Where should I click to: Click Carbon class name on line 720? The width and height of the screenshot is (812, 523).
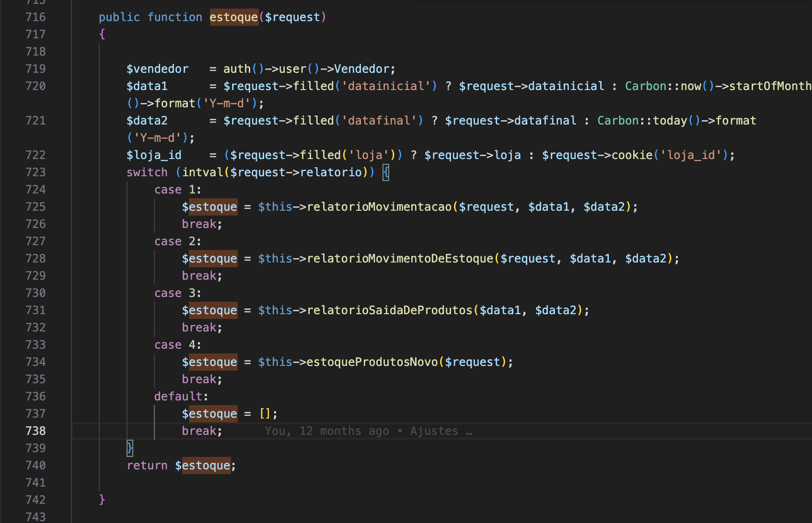645,86
